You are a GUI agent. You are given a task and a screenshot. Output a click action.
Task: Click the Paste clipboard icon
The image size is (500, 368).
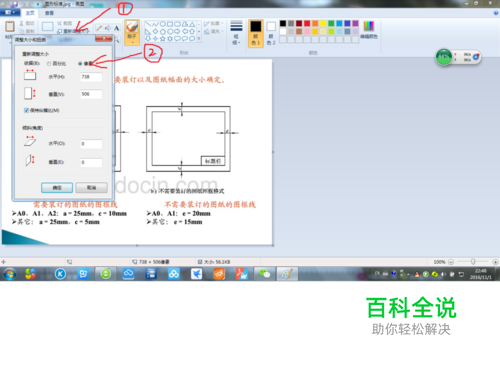(x=10, y=26)
